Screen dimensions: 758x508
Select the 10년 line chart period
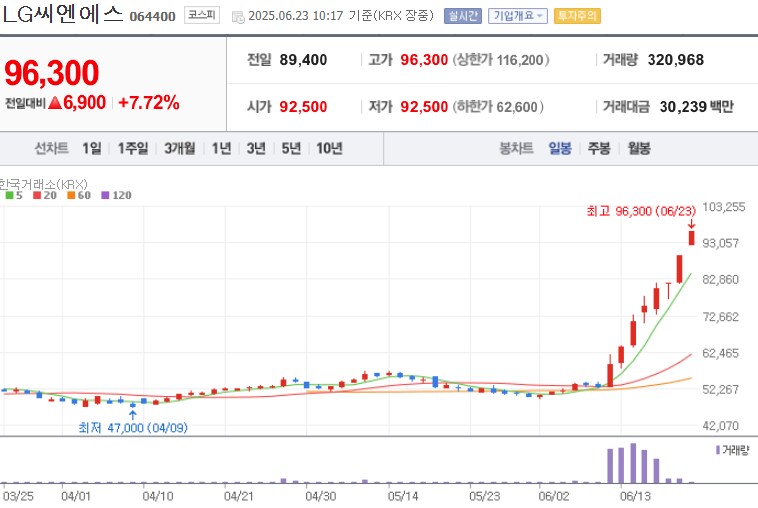coord(329,148)
